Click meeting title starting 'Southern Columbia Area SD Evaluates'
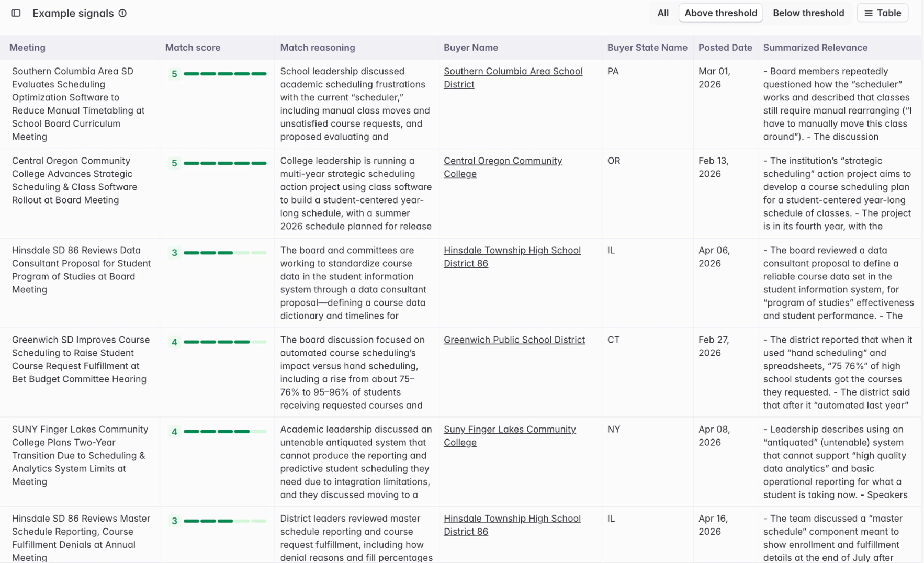924x563 pixels. coord(78,104)
